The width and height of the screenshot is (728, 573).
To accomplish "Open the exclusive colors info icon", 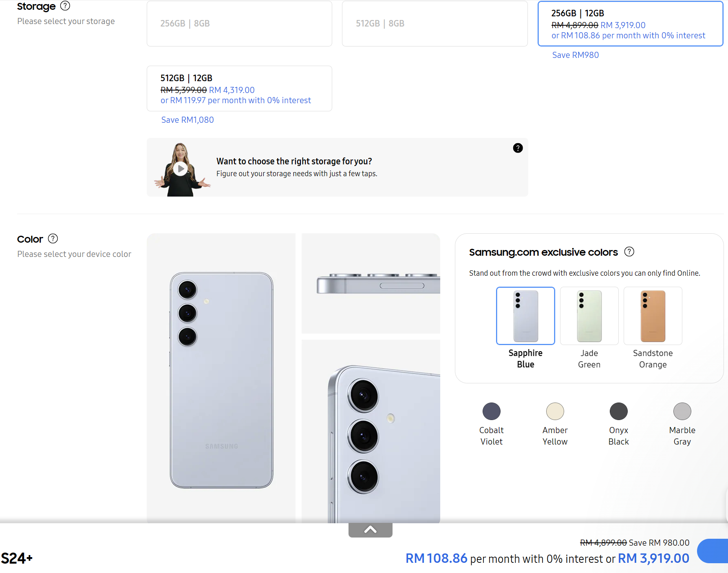I will [x=629, y=252].
